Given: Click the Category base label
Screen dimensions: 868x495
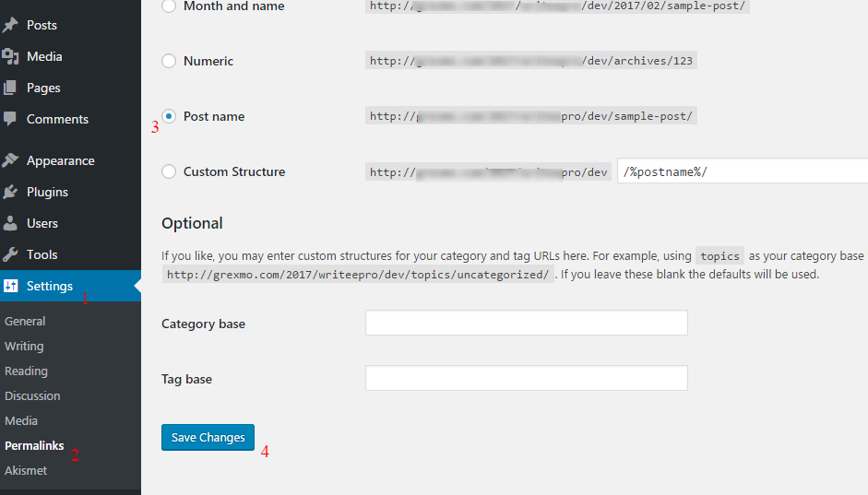Looking at the screenshot, I should point(203,324).
